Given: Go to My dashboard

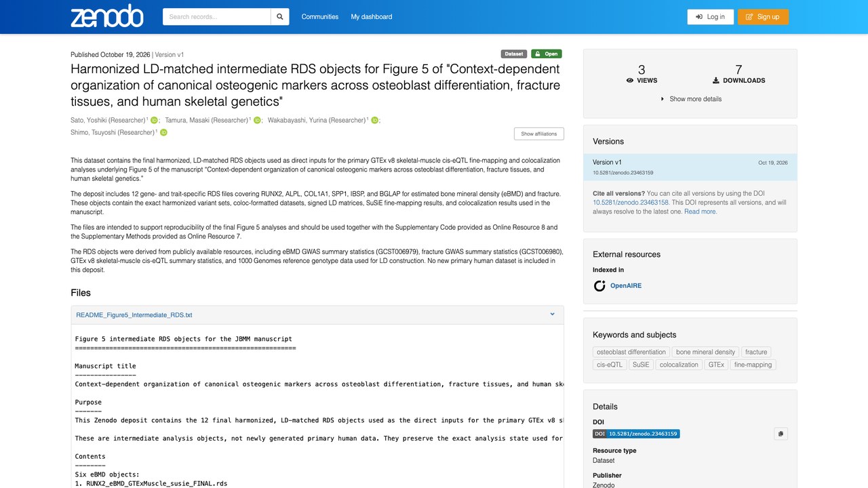Looking at the screenshot, I should [372, 17].
